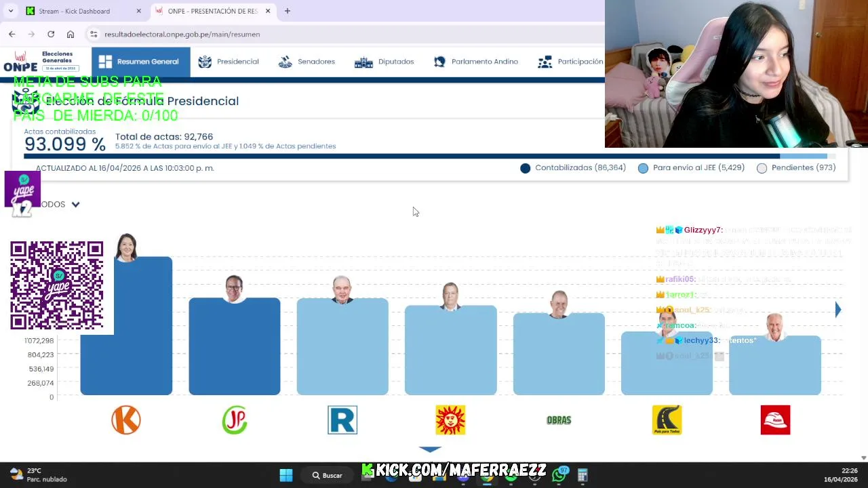Open the Presidencial section icon
The width and height of the screenshot is (868, 488).
point(205,62)
